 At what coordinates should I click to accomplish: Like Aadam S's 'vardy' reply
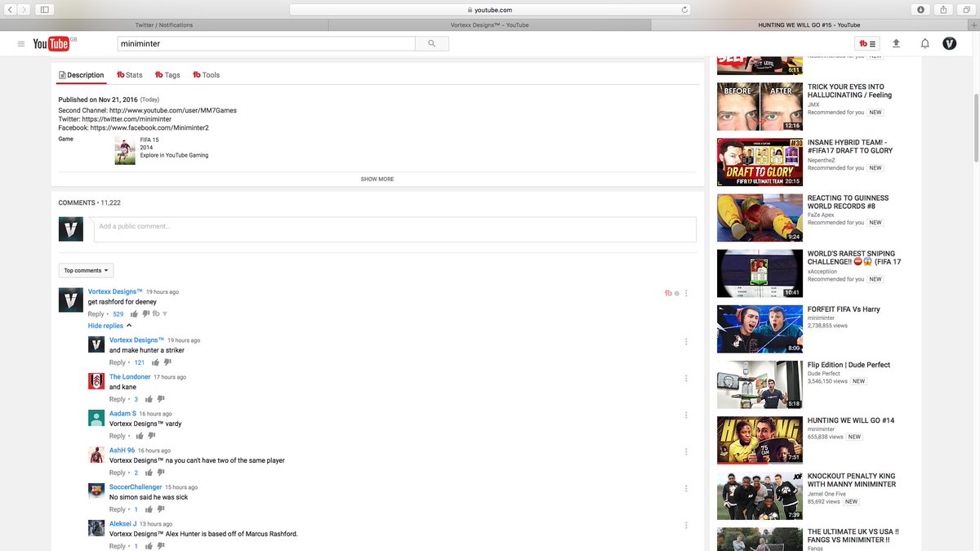141,435
